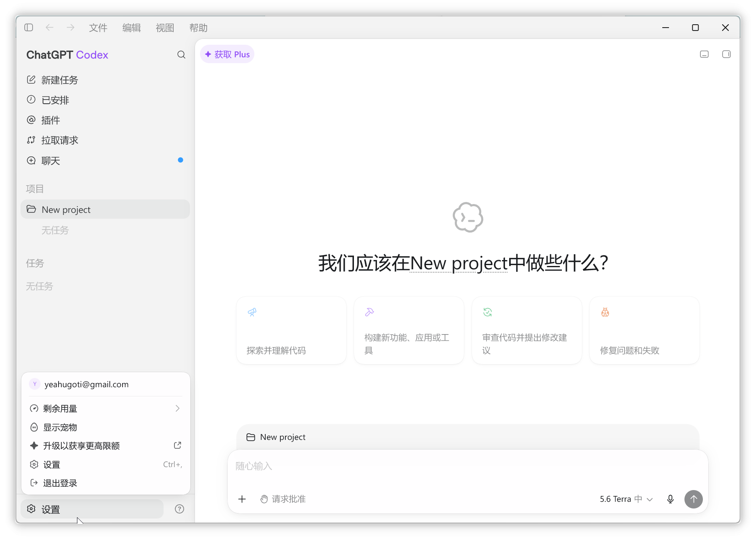The width and height of the screenshot is (756, 539).
Task: Click the 获取 Plus upgrade button
Action: click(227, 54)
